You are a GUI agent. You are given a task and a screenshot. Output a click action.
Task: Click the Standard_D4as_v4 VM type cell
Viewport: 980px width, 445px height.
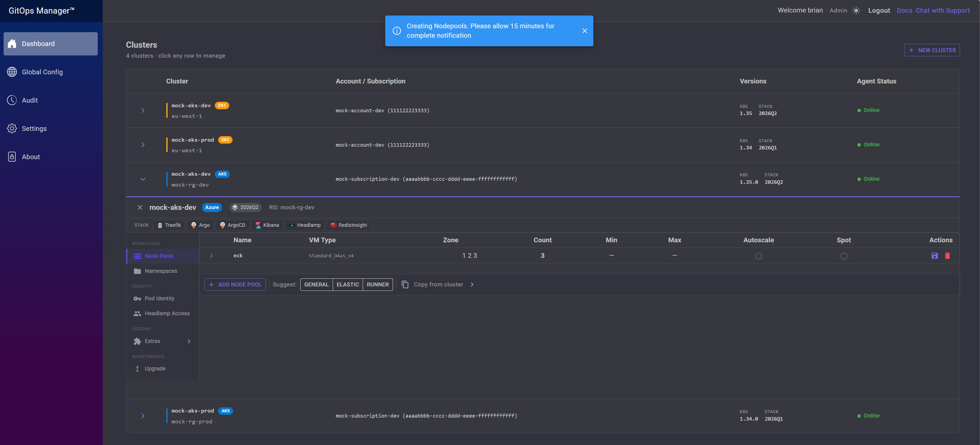click(x=331, y=256)
